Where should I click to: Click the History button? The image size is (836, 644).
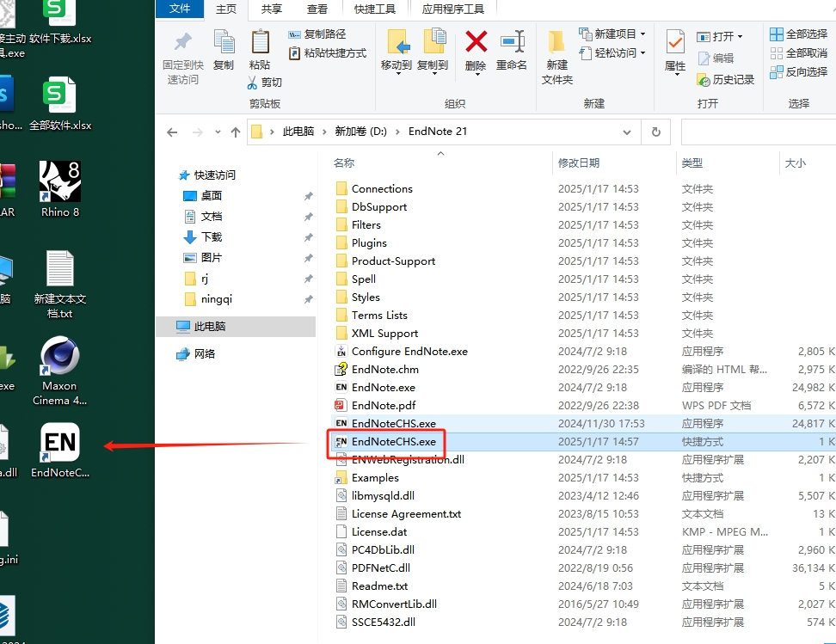point(725,80)
